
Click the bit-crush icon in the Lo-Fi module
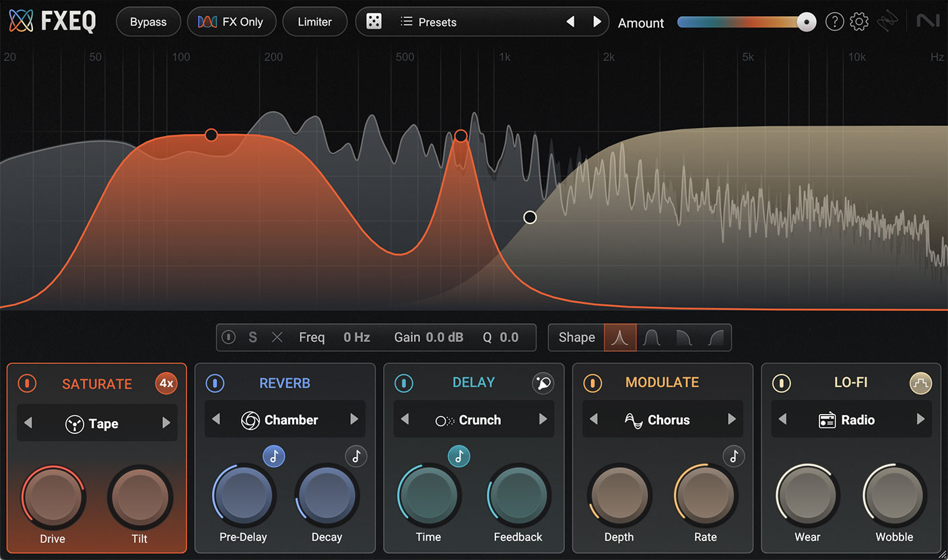(920, 383)
